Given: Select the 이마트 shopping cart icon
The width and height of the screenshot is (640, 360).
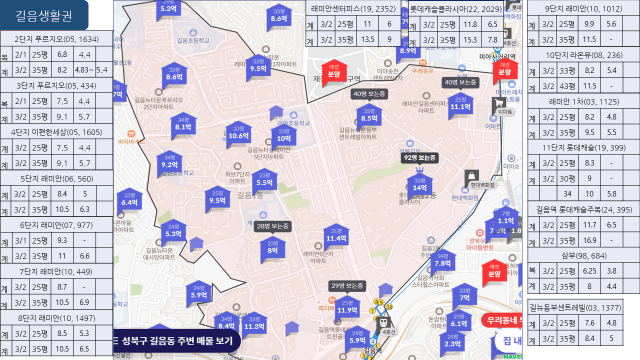Looking at the screenshot, I should [x=498, y=104].
